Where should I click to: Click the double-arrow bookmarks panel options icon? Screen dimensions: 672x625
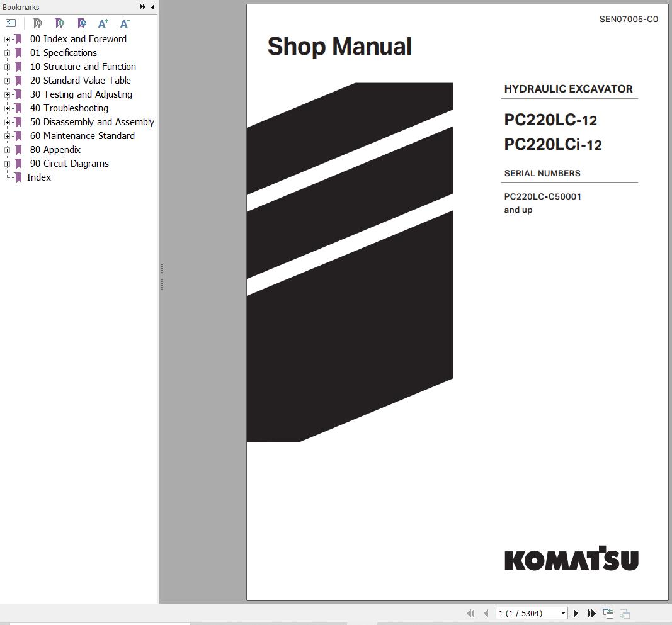coord(143,7)
